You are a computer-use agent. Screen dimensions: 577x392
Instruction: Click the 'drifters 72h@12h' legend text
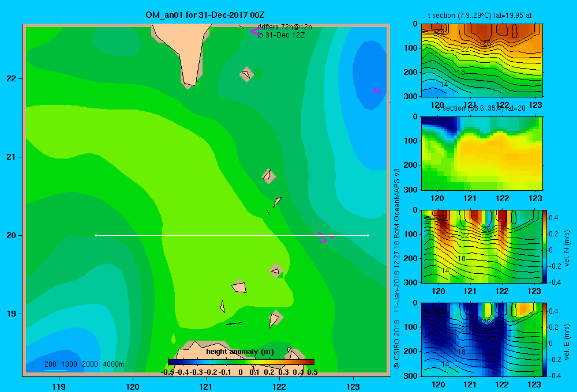284,27
